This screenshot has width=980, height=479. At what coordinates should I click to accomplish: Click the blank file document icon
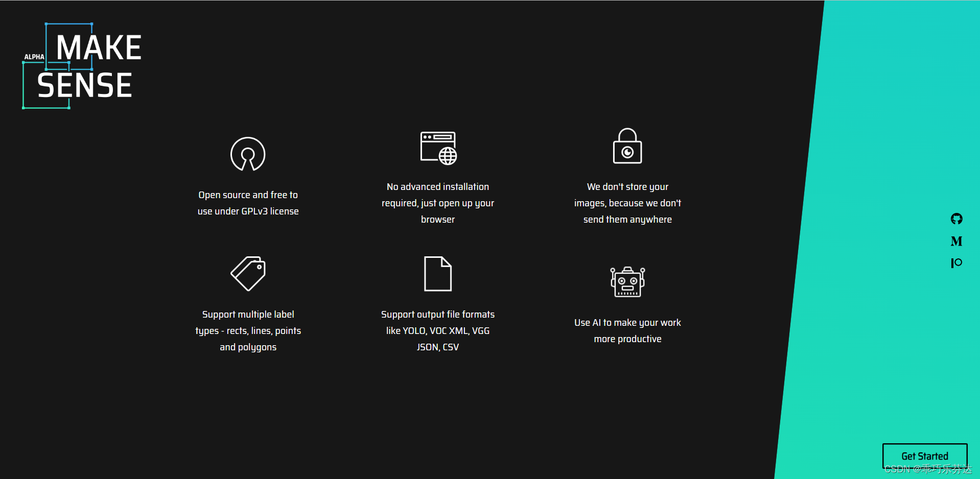pyautogui.click(x=438, y=274)
